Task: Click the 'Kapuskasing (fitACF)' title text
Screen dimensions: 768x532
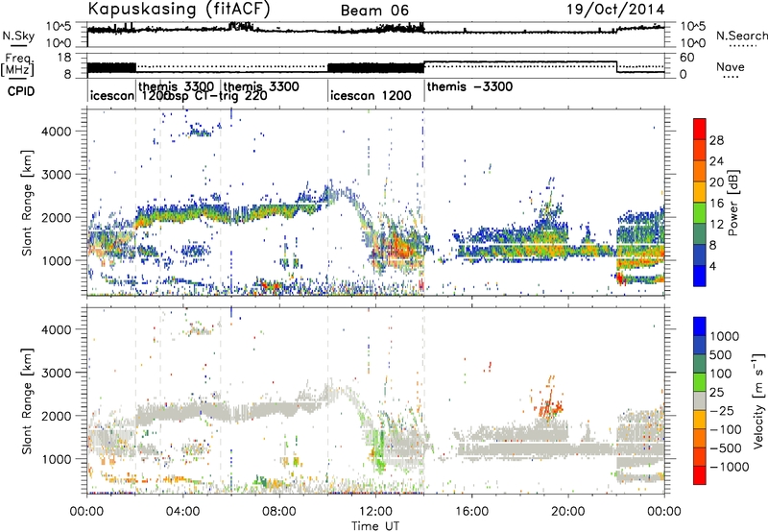Action: coord(180,10)
